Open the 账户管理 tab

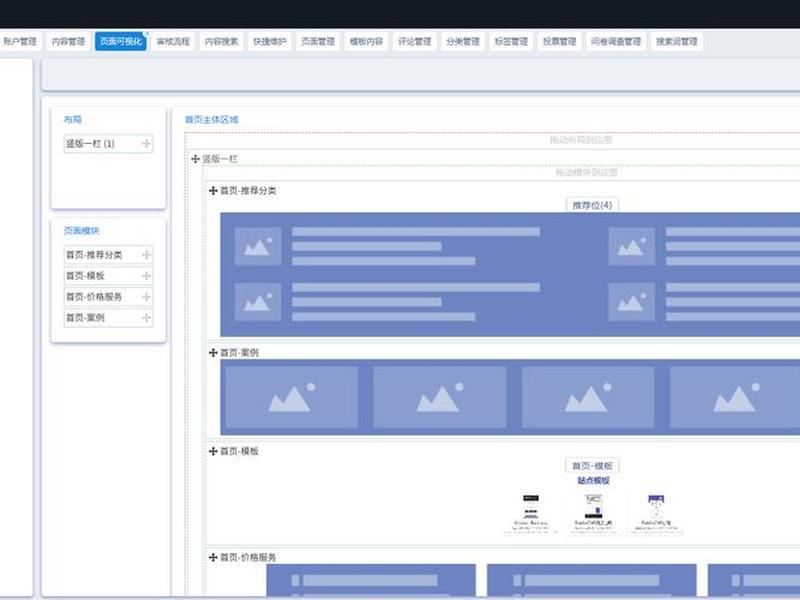pos(19,41)
